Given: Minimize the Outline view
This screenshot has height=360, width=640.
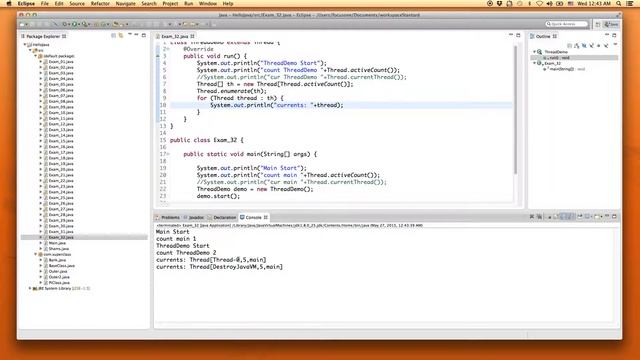Looking at the screenshot, I should [607, 36].
